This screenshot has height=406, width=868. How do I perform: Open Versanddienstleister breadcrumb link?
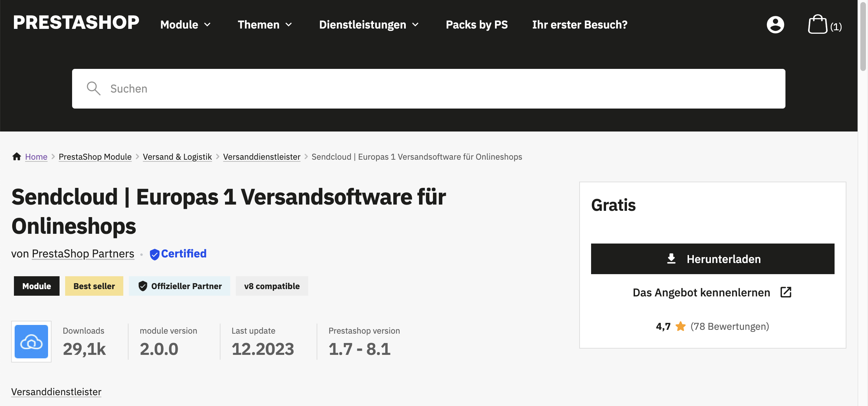pos(262,157)
